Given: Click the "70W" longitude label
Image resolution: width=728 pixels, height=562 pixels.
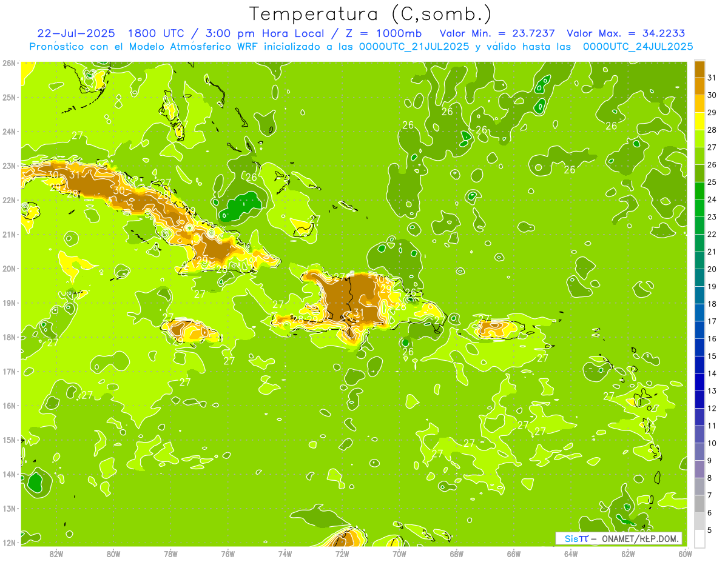Looking at the screenshot, I should point(399,554).
